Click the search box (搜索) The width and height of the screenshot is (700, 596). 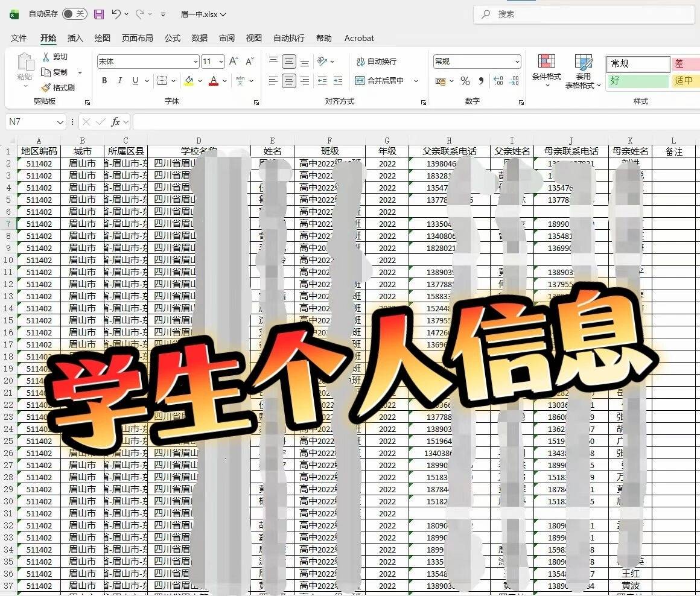click(x=584, y=14)
